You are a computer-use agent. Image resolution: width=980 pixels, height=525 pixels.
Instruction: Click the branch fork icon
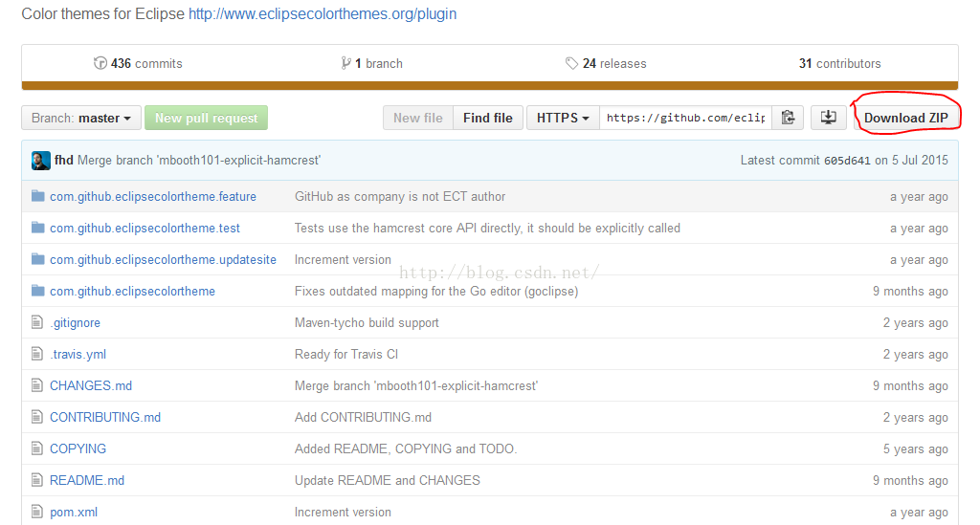click(x=345, y=63)
